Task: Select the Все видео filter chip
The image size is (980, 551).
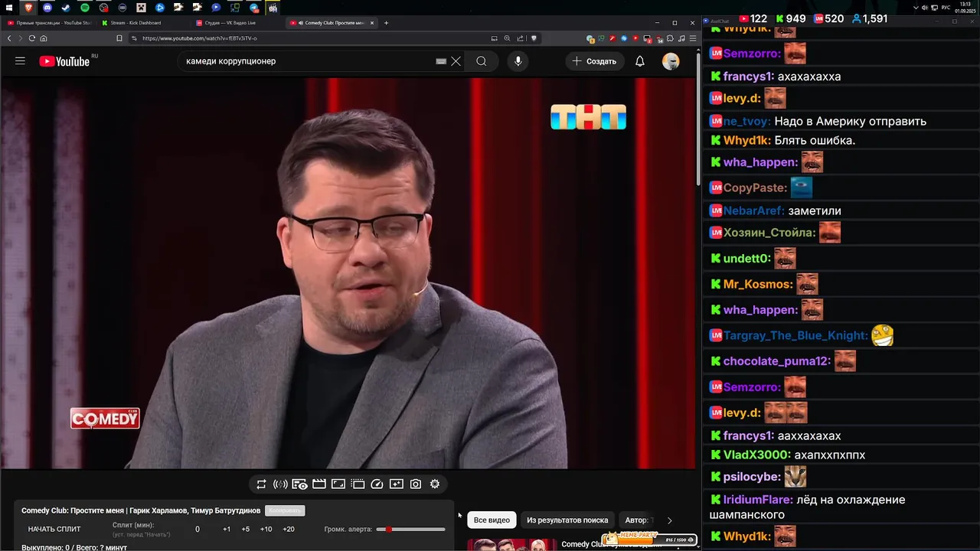Action: tap(492, 520)
